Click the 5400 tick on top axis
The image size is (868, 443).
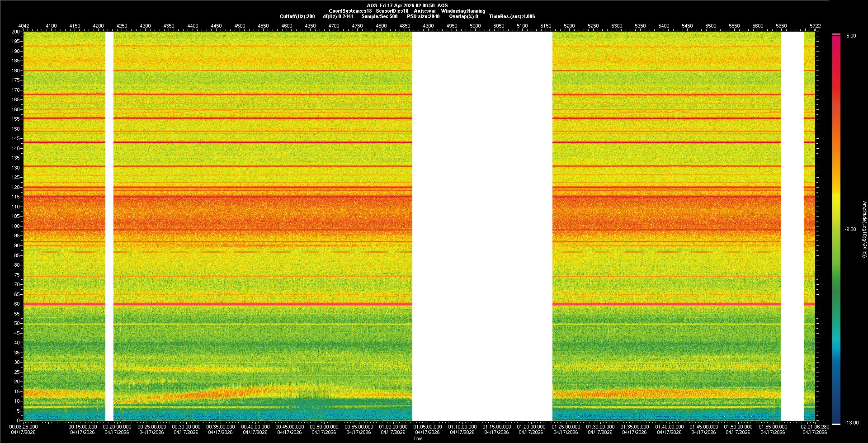(x=664, y=26)
